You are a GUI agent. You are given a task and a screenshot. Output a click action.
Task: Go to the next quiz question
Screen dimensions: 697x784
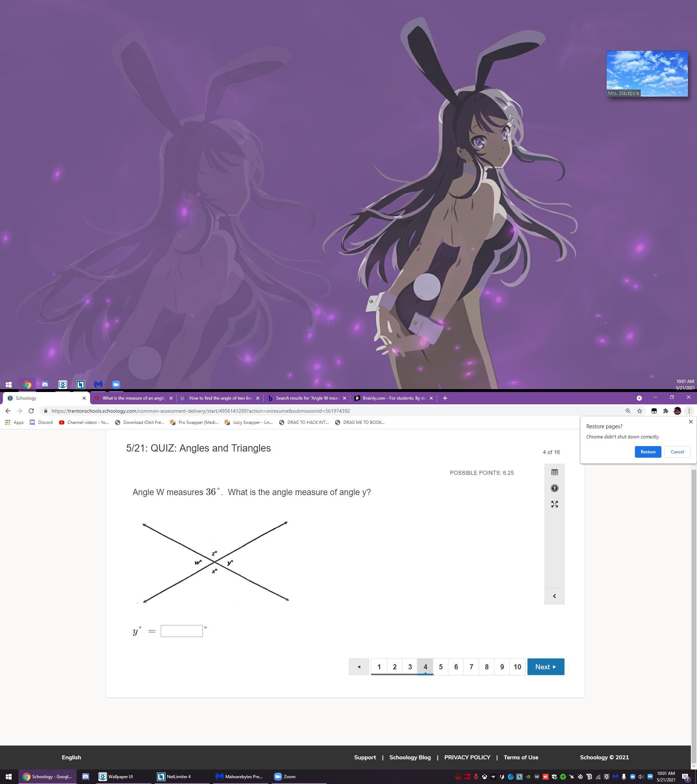tap(546, 667)
